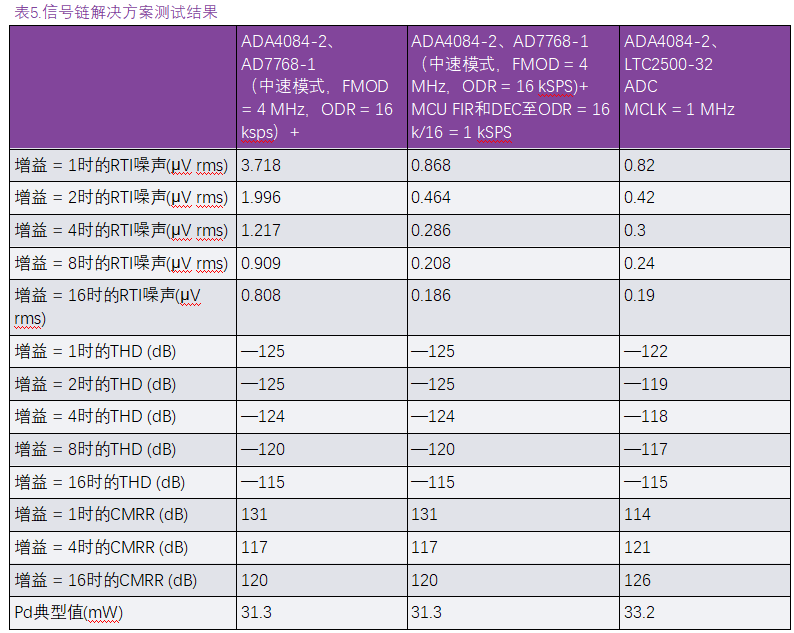Select the cell containing 0.286
This screenshot has width=794, height=633.
[x=431, y=230]
